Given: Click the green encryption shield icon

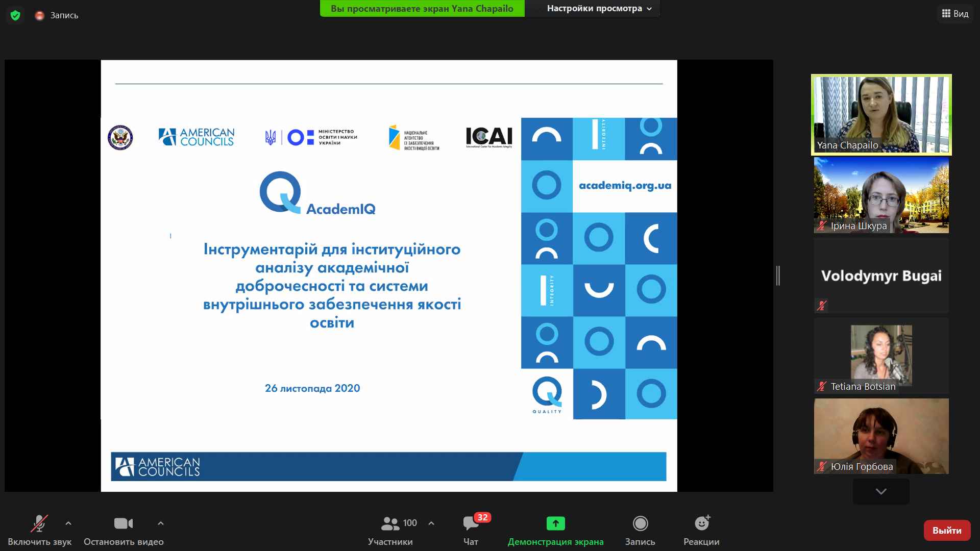Looking at the screenshot, I should click(x=15, y=15).
